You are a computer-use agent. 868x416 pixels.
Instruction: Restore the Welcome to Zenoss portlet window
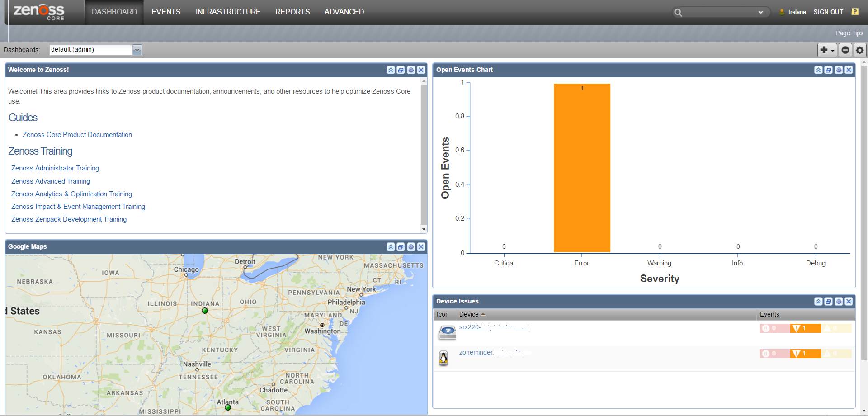click(x=401, y=70)
